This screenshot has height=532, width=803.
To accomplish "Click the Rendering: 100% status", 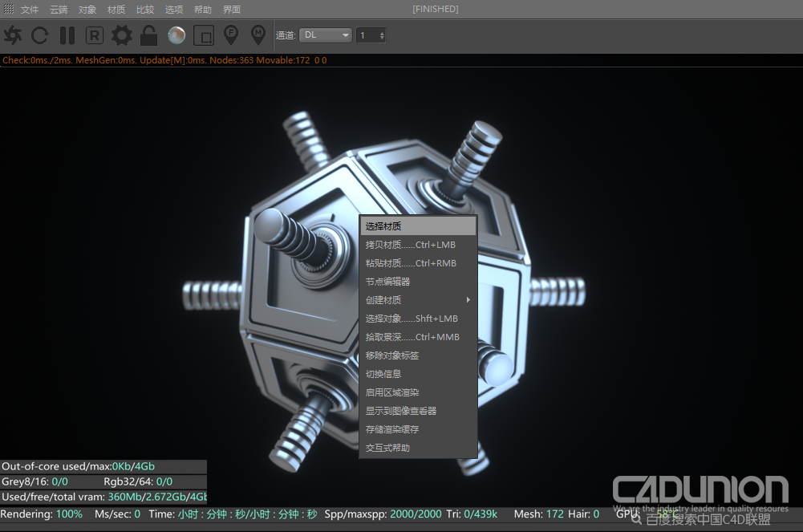I will click(42, 514).
